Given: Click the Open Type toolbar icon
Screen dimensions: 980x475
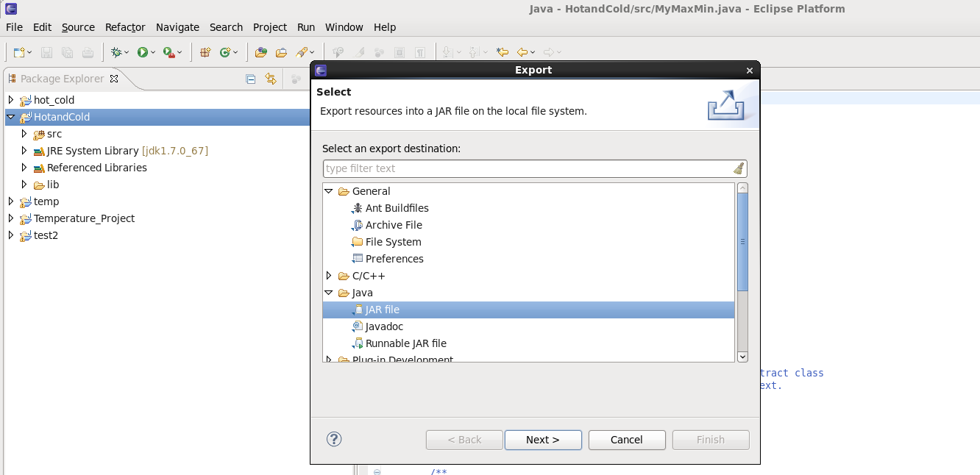Looking at the screenshot, I should [260, 52].
